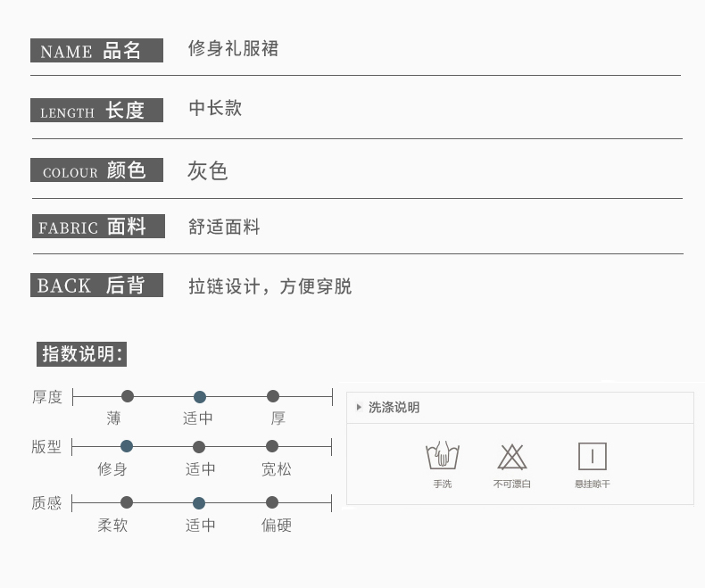Select the 偏硬 dot on 质感 scale
Screen dimensions: 705x588
coord(272,502)
